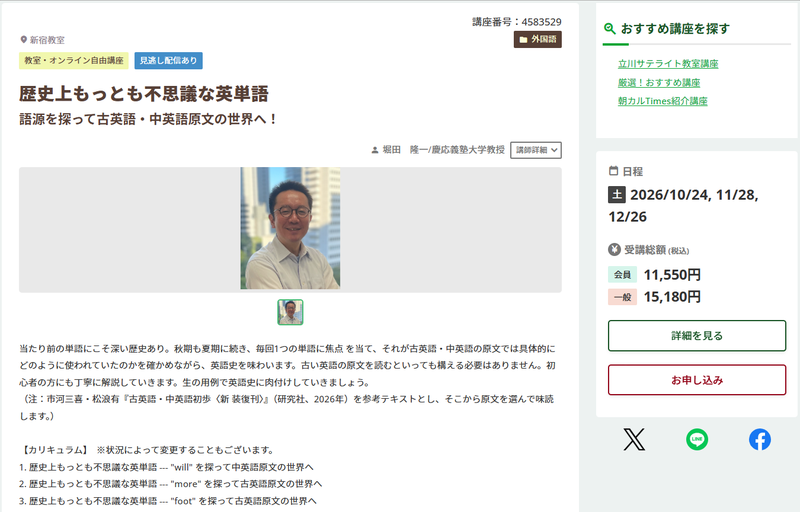Click the 11,550円 member price
The image size is (800, 512).
click(x=672, y=275)
